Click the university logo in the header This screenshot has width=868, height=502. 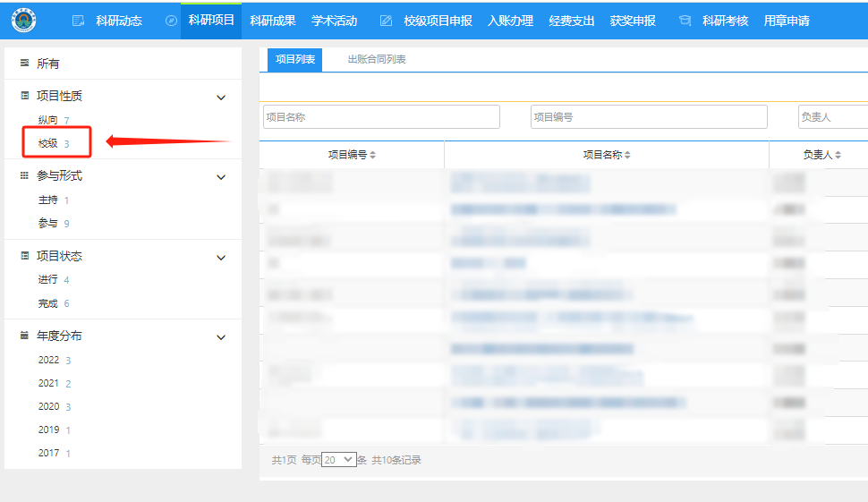(24, 20)
